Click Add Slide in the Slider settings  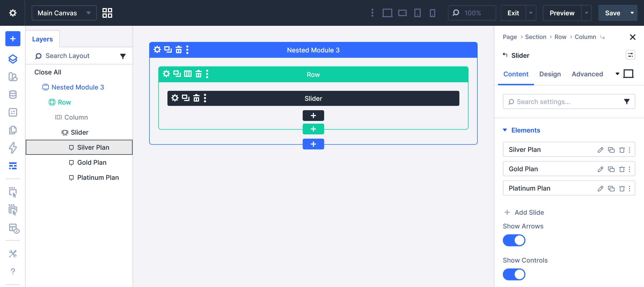pos(524,212)
